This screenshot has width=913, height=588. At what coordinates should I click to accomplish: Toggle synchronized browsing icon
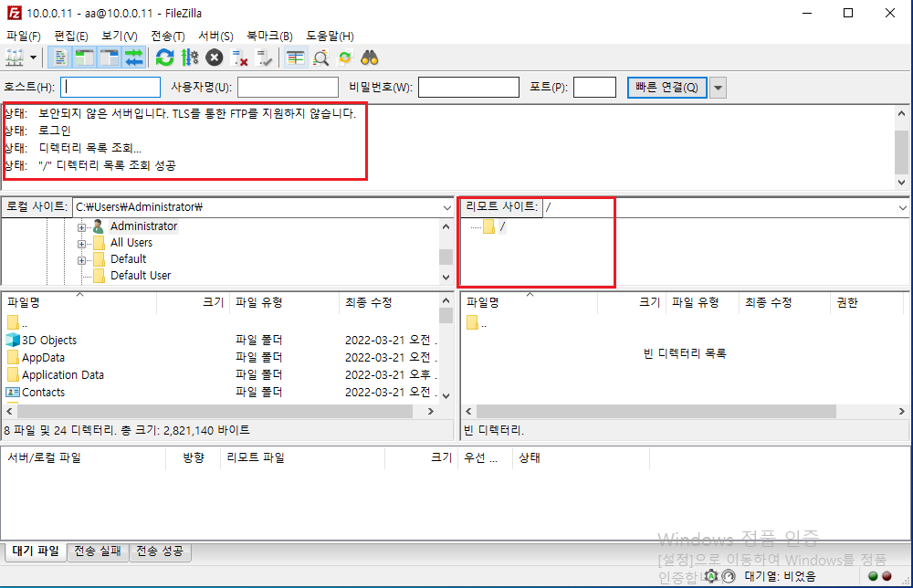click(345, 58)
